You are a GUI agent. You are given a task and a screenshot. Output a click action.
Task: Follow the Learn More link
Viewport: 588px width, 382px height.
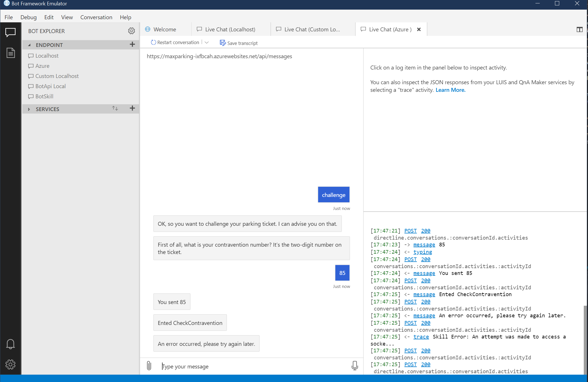(450, 90)
